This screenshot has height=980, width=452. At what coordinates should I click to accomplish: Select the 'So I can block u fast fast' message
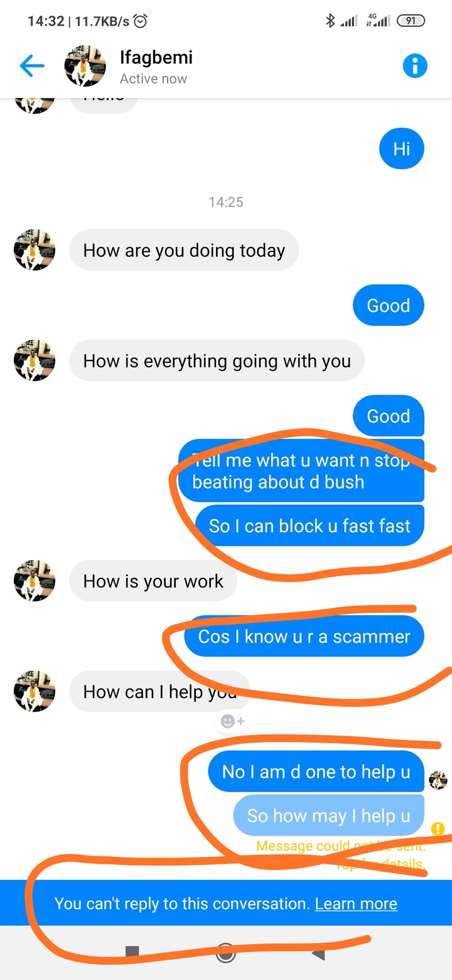pyautogui.click(x=309, y=525)
